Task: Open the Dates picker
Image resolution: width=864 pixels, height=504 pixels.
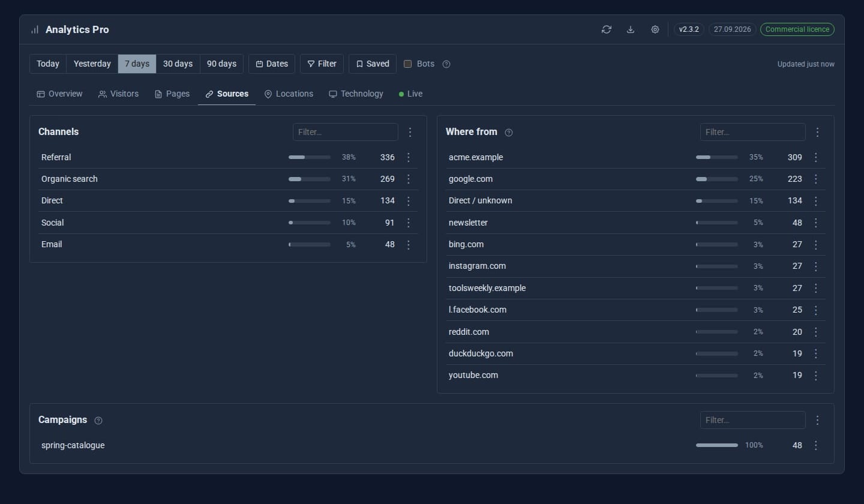Action: tap(272, 64)
